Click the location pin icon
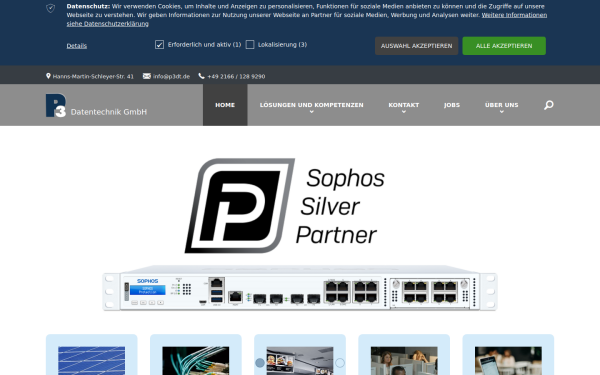This screenshot has height=375, width=600. (48, 76)
